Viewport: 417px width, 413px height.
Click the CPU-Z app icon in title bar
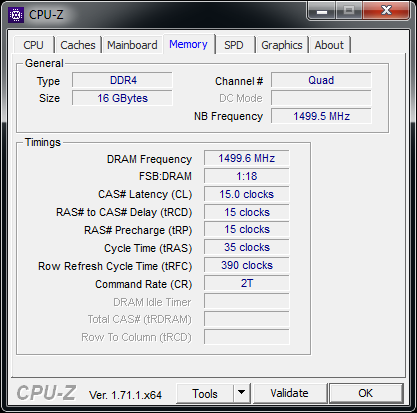[16, 15]
